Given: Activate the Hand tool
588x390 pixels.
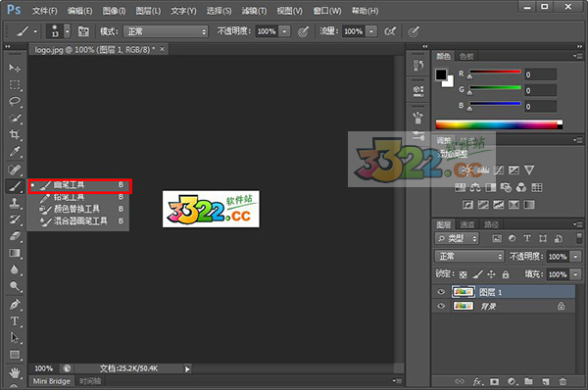Looking at the screenshot, I should [x=15, y=372].
